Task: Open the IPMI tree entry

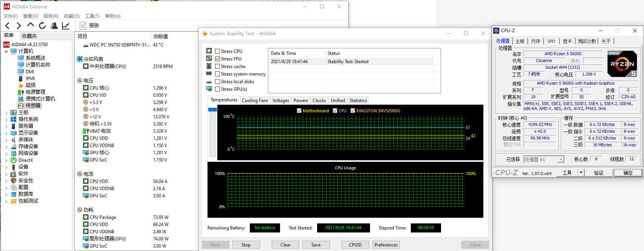Action: pyautogui.click(x=30, y=78)
